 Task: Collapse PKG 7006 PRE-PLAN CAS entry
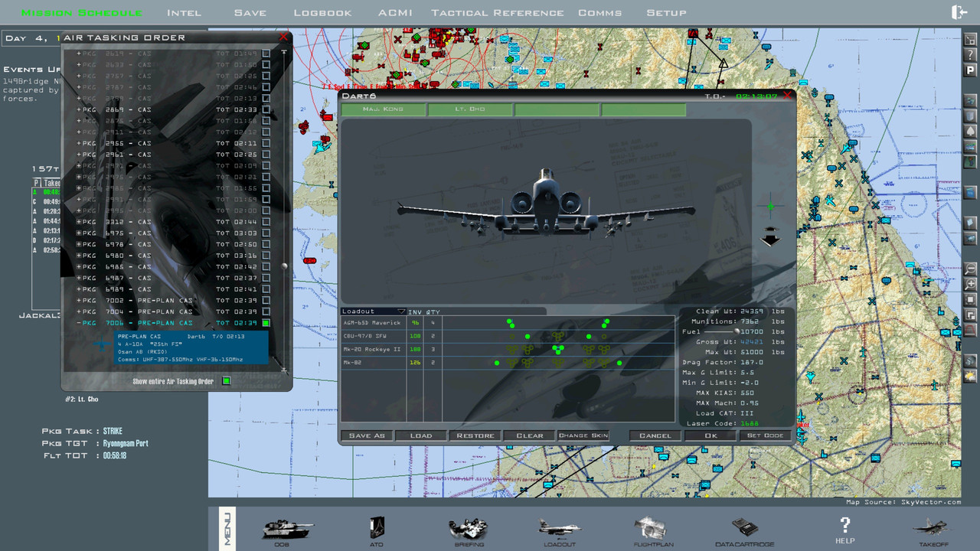click(x=78, y=323)
